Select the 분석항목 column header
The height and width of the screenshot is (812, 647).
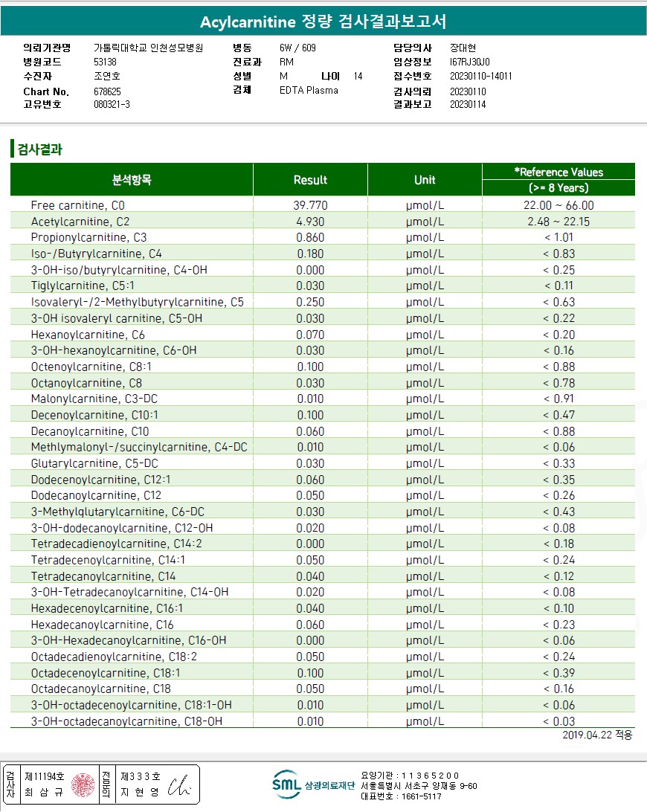(x=132, y=180)
